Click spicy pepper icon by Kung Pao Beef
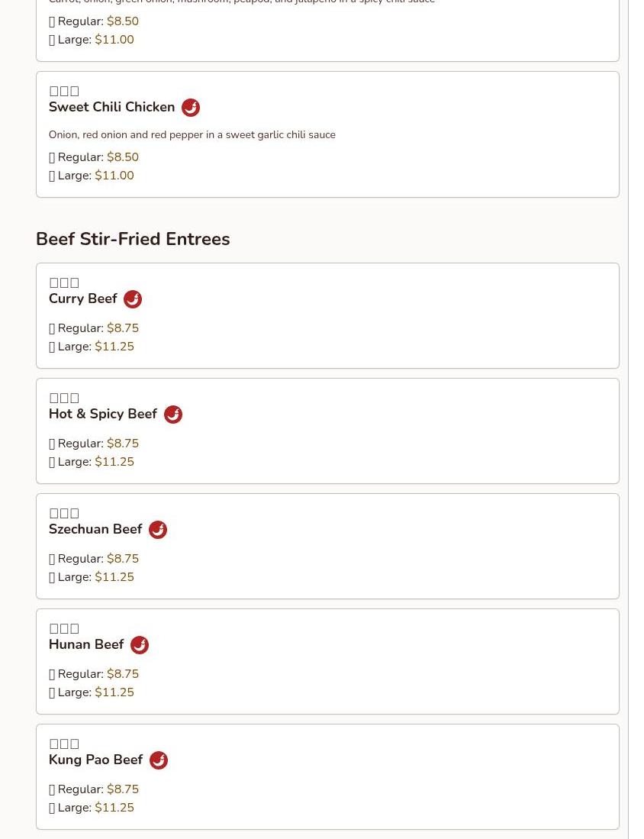This screenshot has width=644, height=839. pos(158,760)
